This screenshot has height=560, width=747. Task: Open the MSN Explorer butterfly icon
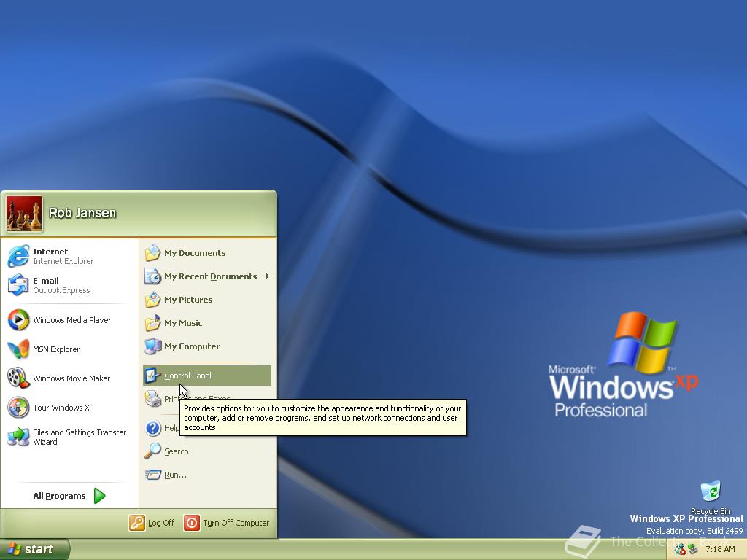tap(18, 349)
